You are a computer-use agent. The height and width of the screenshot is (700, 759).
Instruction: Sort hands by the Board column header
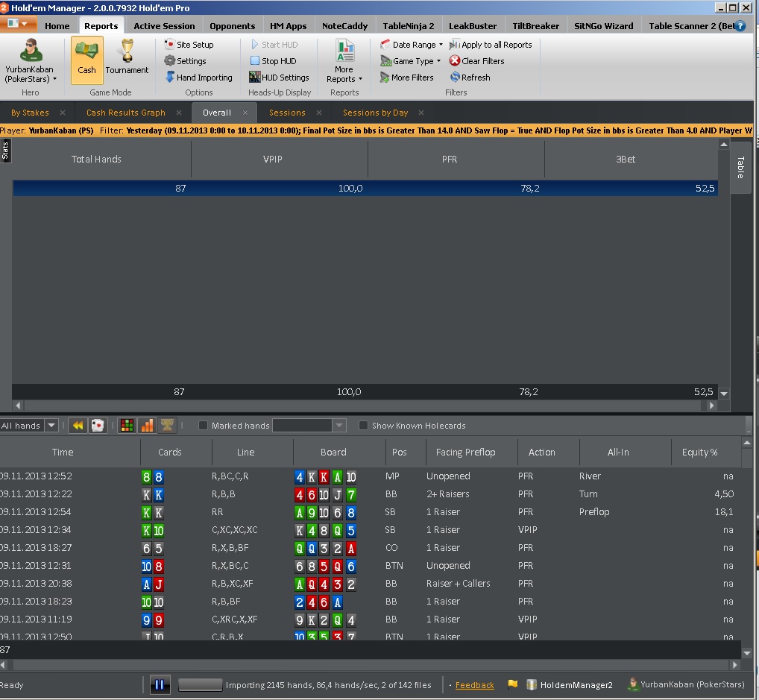point(333,453)
